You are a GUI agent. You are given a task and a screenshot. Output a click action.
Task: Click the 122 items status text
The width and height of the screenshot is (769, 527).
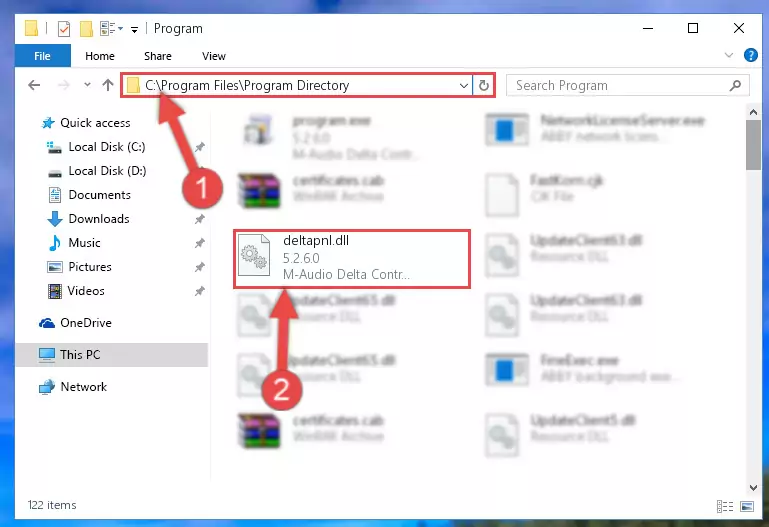(52, 505)
